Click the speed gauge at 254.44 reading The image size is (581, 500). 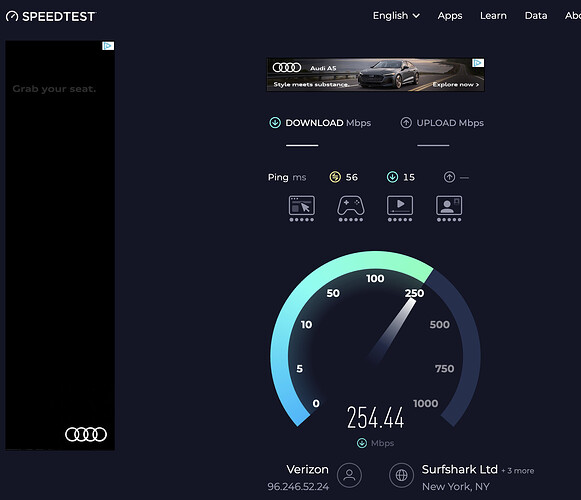click(375, 417)
